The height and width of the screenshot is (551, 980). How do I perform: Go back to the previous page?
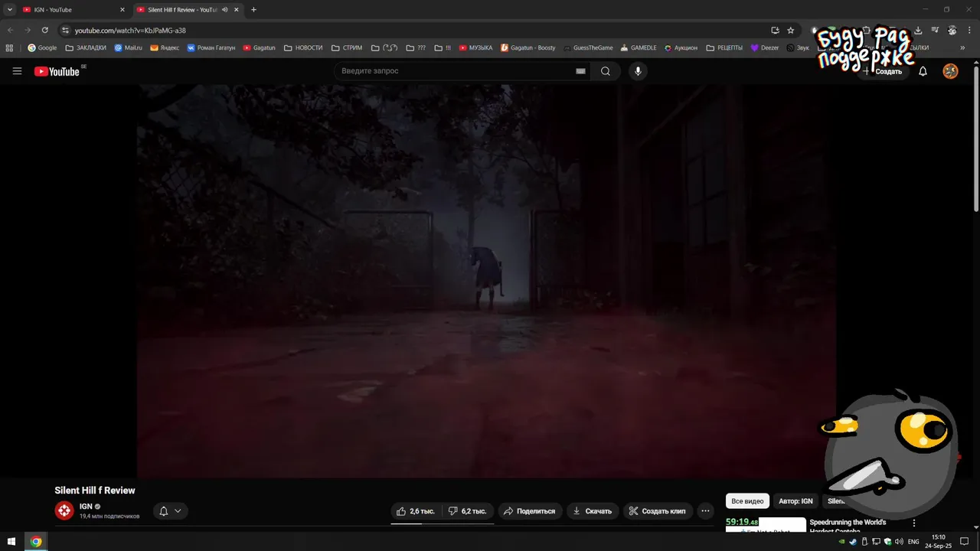tap(10, 30)
